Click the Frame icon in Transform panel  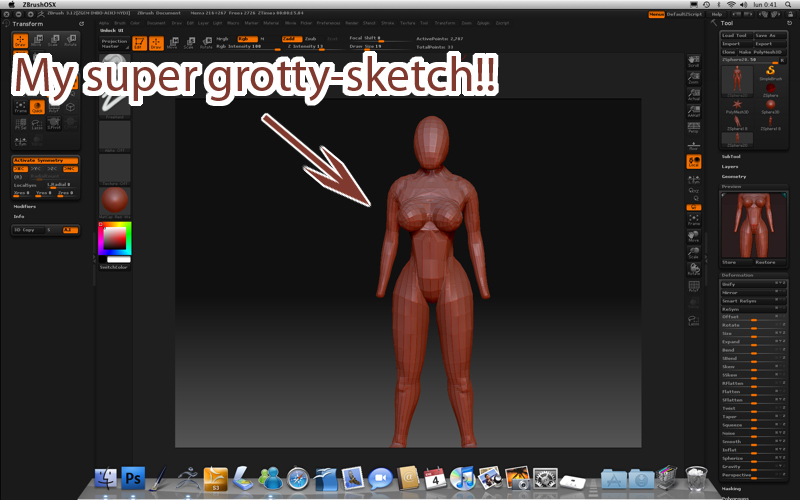(x=20, y=107)
